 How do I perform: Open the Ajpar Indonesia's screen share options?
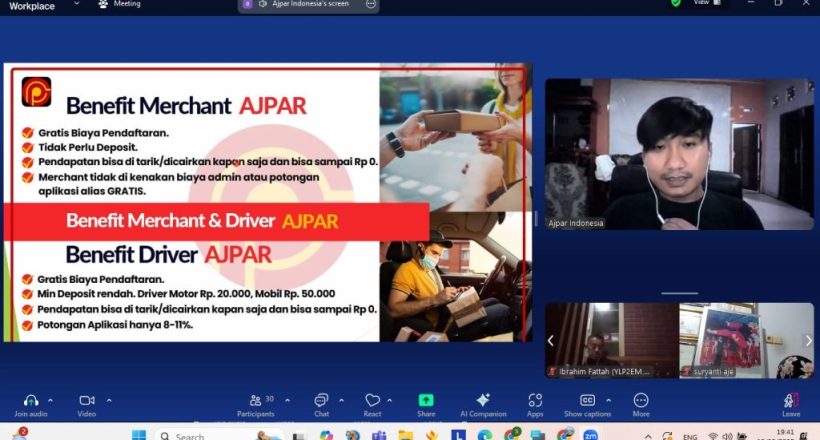(x=371, y=4)
